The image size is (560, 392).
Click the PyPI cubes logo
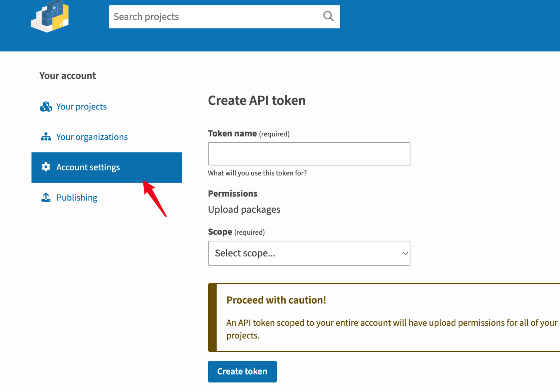point(50,16)
